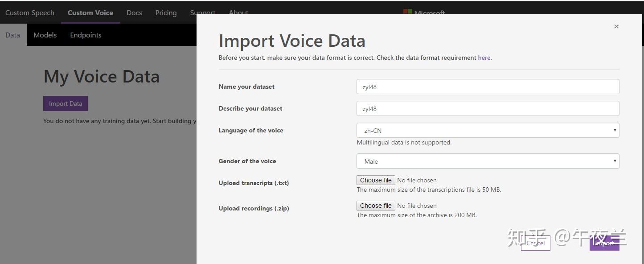Open the Models tab
Image resolution: width=644 pixels, height=264 pixels.
[45, 35]
